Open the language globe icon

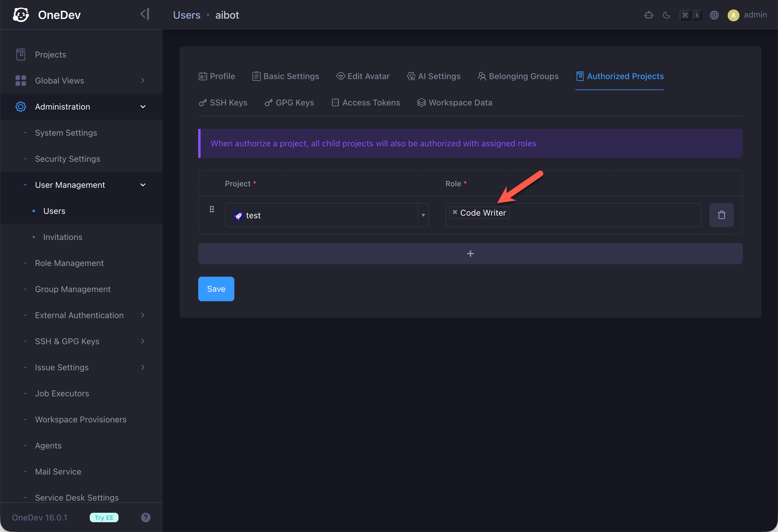coord(714,15)
